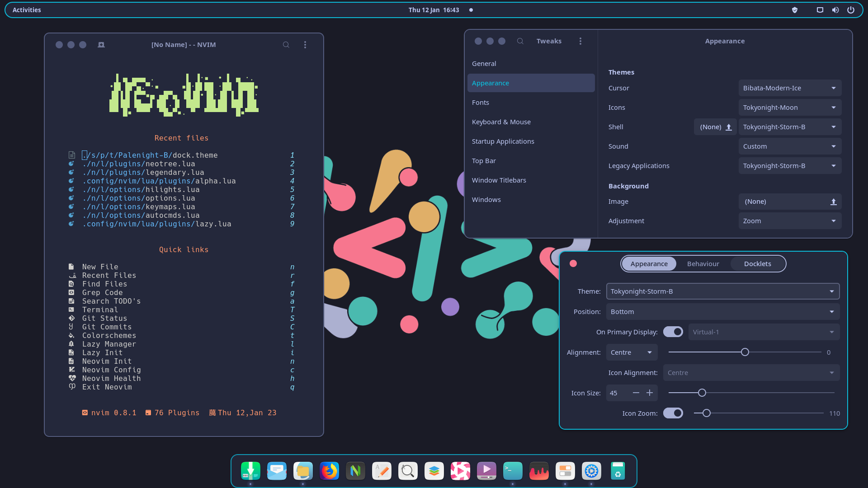Decrease icon size with minus button
The height and width of the screenshot is (488, 868).
636,393
